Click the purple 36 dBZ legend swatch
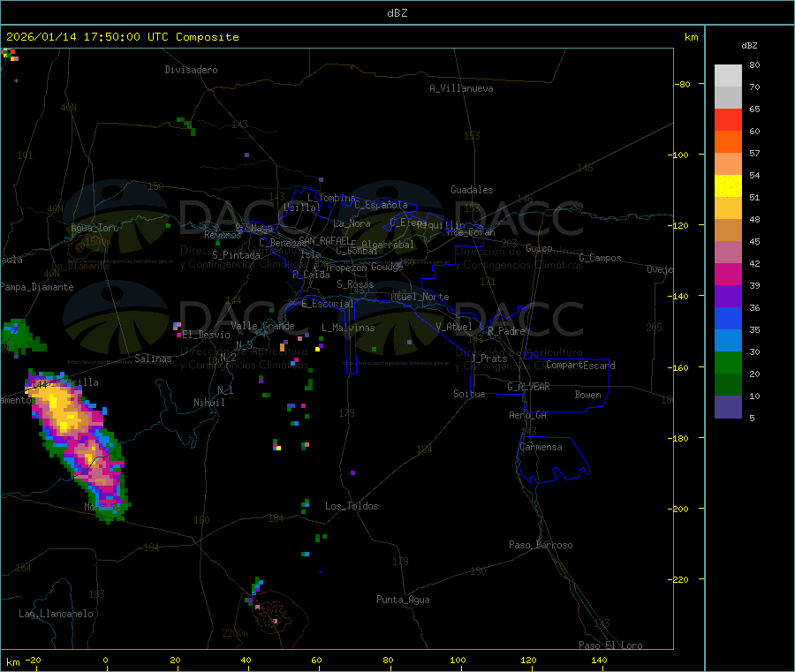This screenshot has height=672, width=795. point(728,297)
